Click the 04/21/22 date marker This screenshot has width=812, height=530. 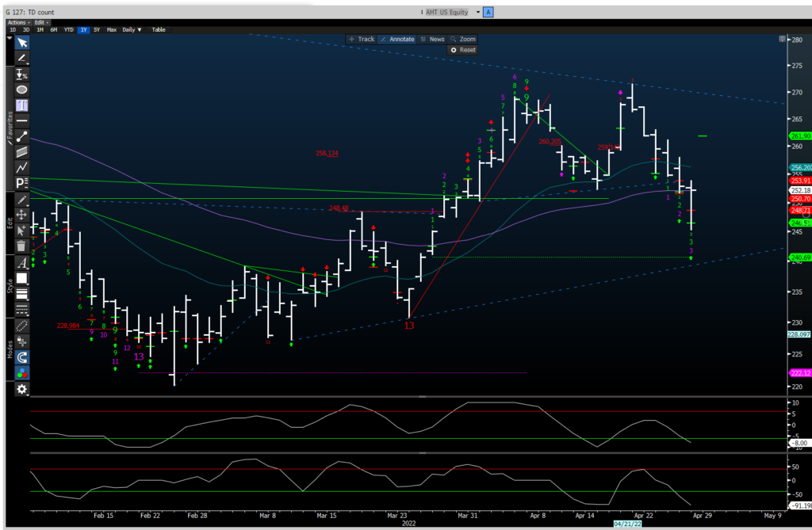[628, 524]
